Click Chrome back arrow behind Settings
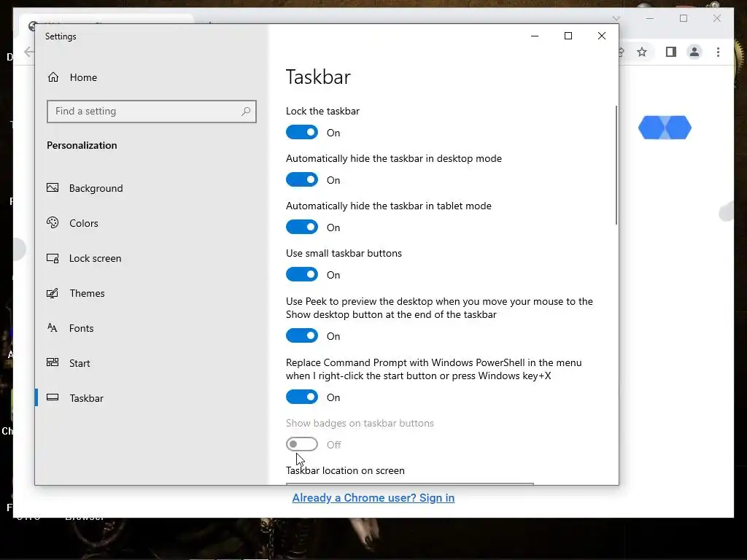747x560 pixels. coord(29,52)
